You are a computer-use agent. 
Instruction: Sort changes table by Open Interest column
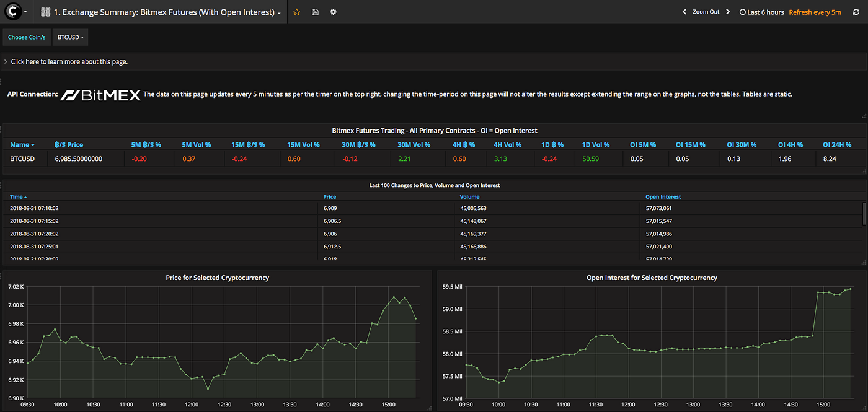(663, 196)
